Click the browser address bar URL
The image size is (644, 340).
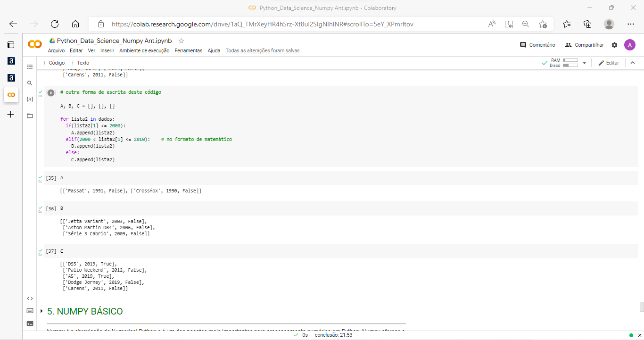(262, 24)
